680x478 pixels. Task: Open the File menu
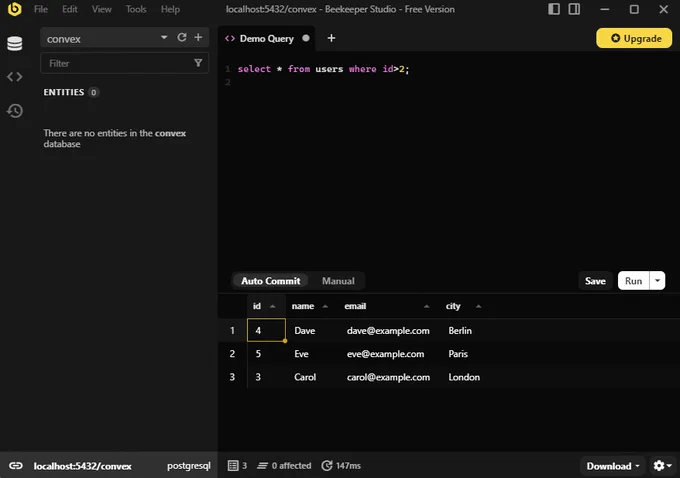click(41, 9)
